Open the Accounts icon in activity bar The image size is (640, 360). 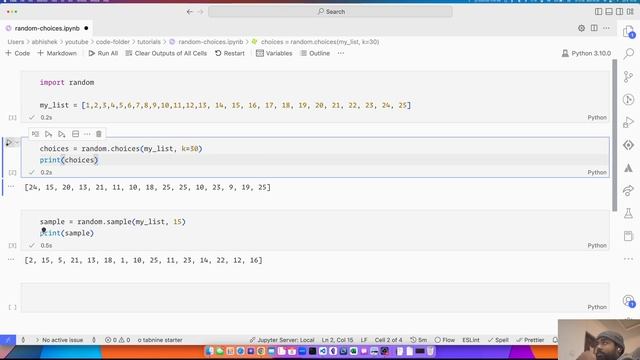(x=629, y=301)
